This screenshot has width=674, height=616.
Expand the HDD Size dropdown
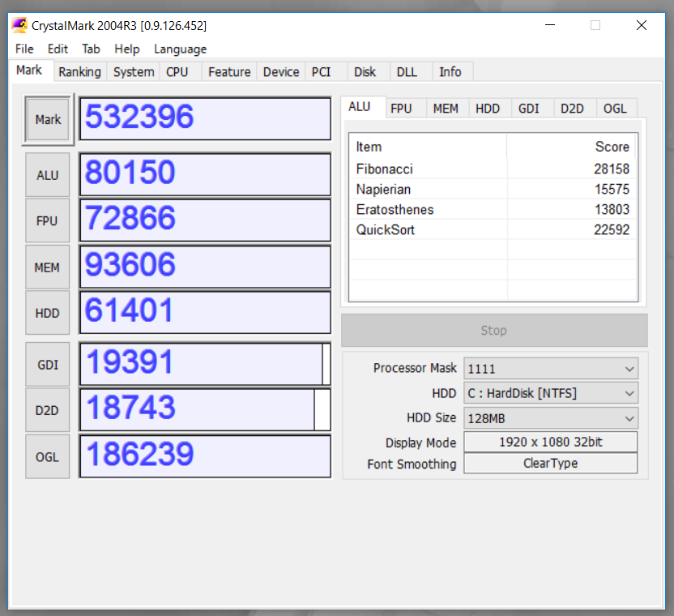[551, 418]
